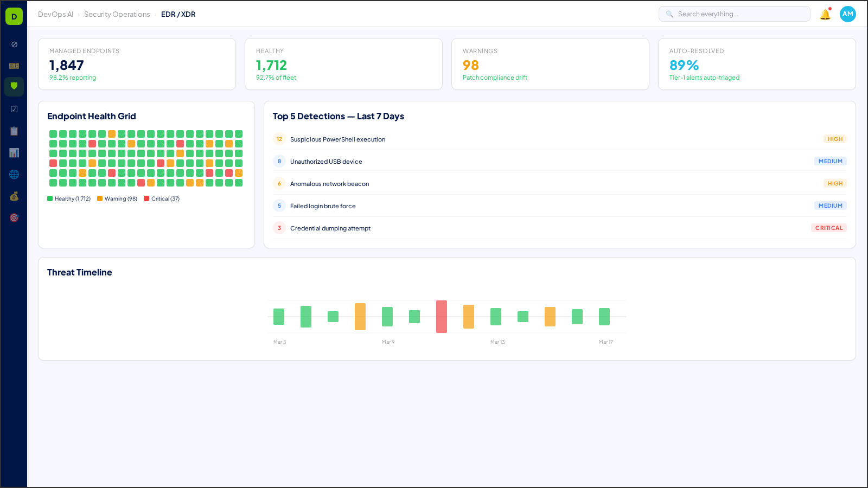Select the money bag cost icon in sidebar

point(14,196)
